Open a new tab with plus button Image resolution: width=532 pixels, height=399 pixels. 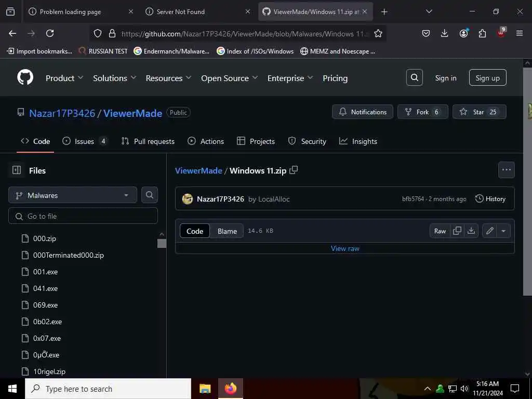click(x=384, y=12)
